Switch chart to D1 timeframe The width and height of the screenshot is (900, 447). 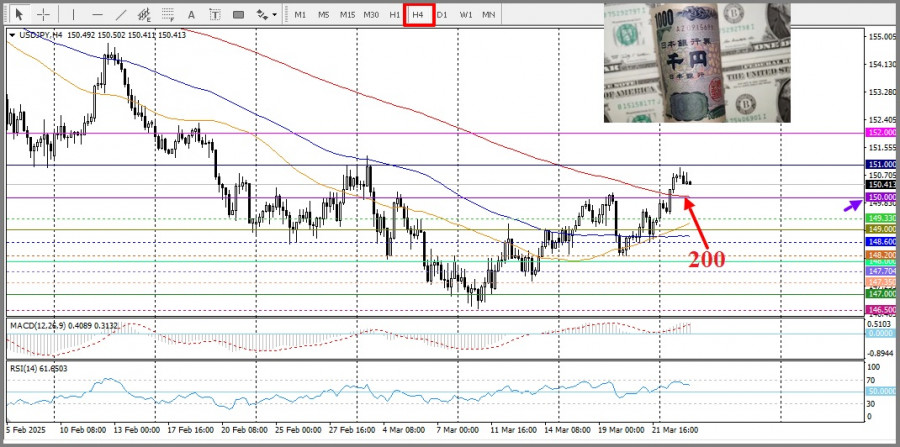click(x=442, y=15)
